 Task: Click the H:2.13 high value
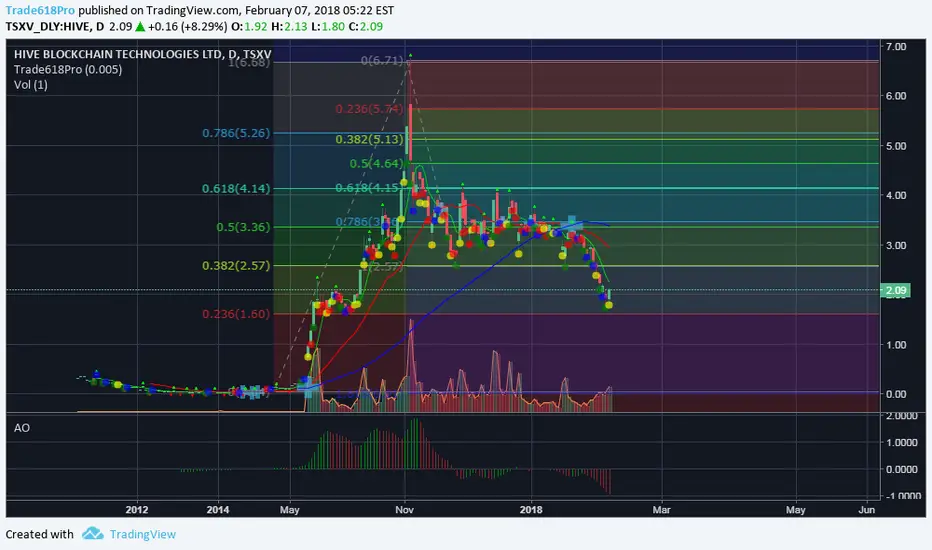pyautogui.click(x=289, y=26)
